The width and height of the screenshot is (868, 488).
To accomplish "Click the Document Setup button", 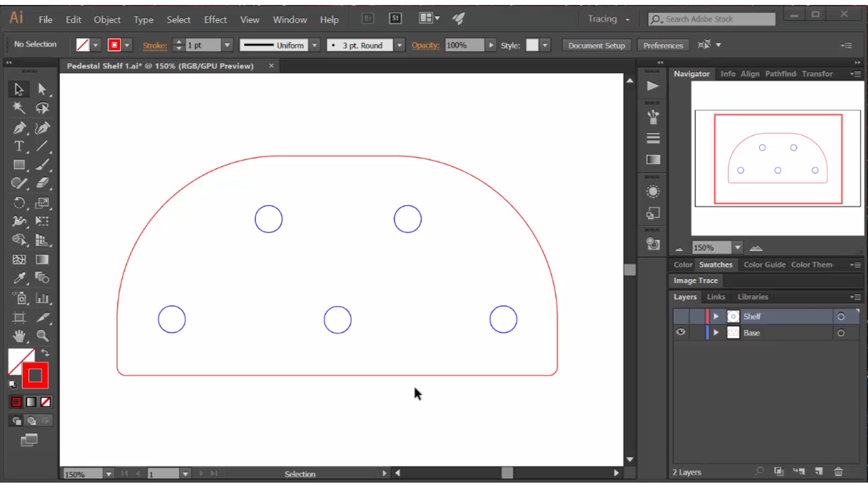I will tap(597, 45).
